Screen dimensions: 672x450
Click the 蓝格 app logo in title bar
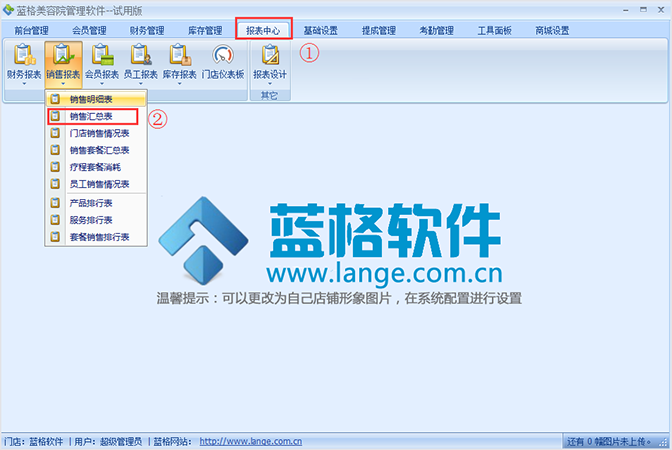point(8,10)
